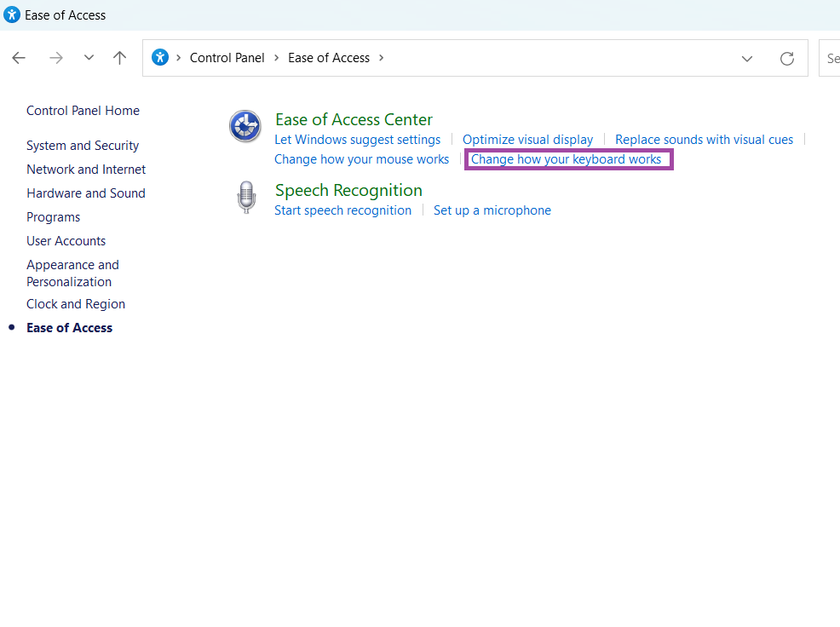Open Optimize visual display link

click(527, 140)
